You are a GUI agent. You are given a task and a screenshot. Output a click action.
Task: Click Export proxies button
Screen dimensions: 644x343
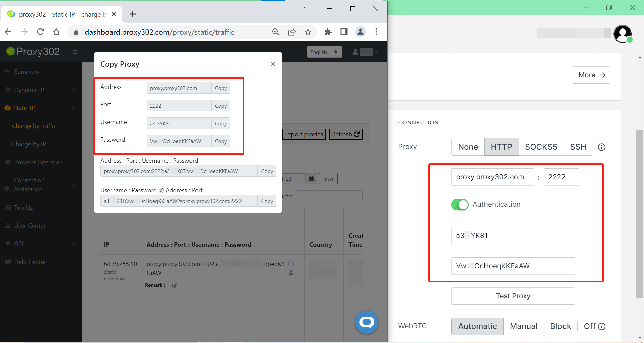[304, 134]
